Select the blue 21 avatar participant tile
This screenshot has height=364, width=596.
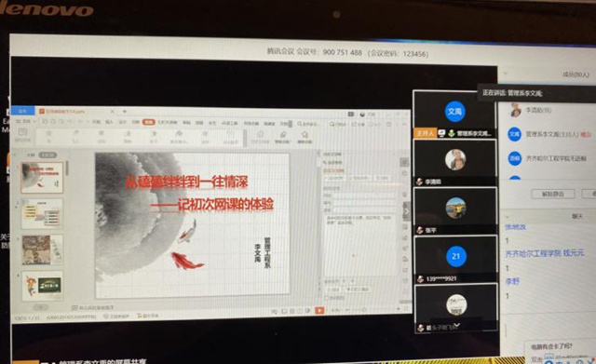click(455, 256)
